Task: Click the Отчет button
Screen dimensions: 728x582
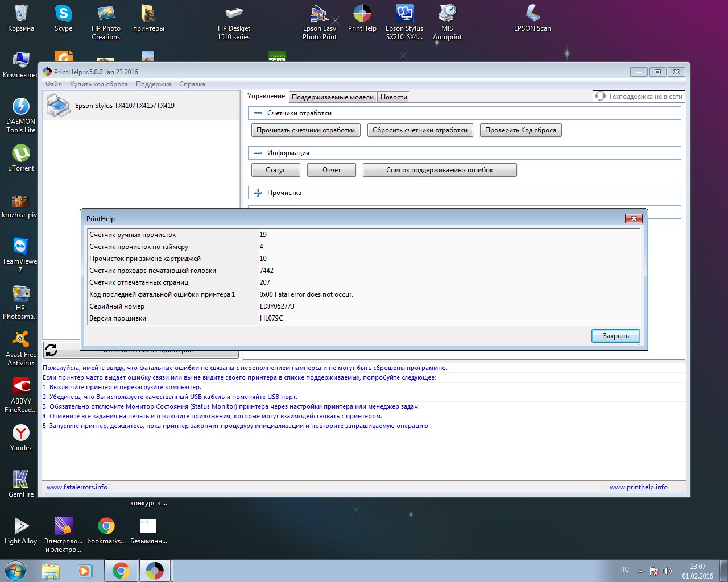Action: pyautogui.click(x=332, y=170)
